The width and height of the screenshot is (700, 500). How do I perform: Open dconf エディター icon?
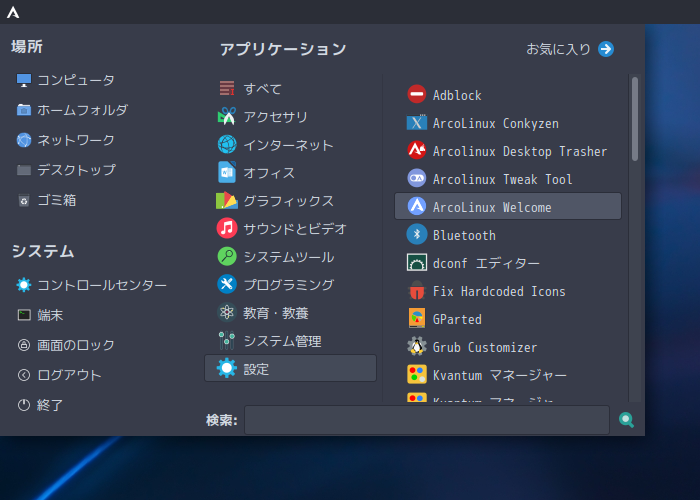tap(417, 262)
